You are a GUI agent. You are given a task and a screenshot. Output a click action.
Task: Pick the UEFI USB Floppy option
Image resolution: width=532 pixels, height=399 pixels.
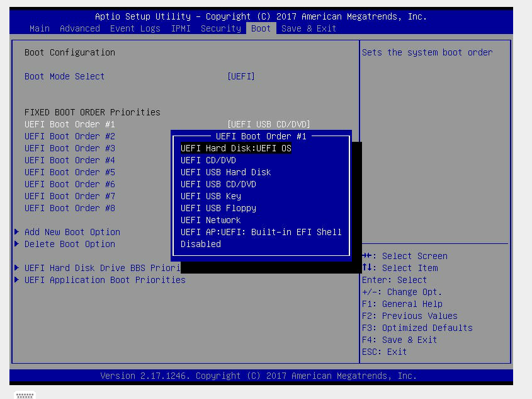coord(218,208)
